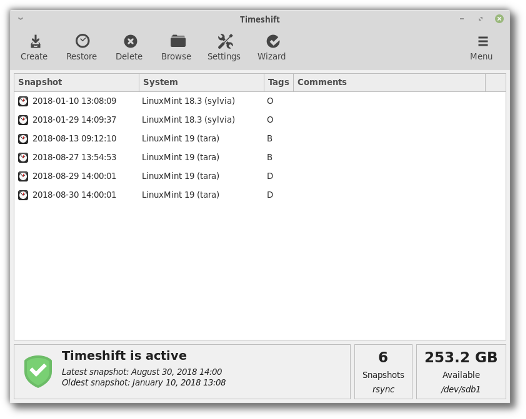
Task: Click the 253.2 GB Available panel
Action: point(461,371)
